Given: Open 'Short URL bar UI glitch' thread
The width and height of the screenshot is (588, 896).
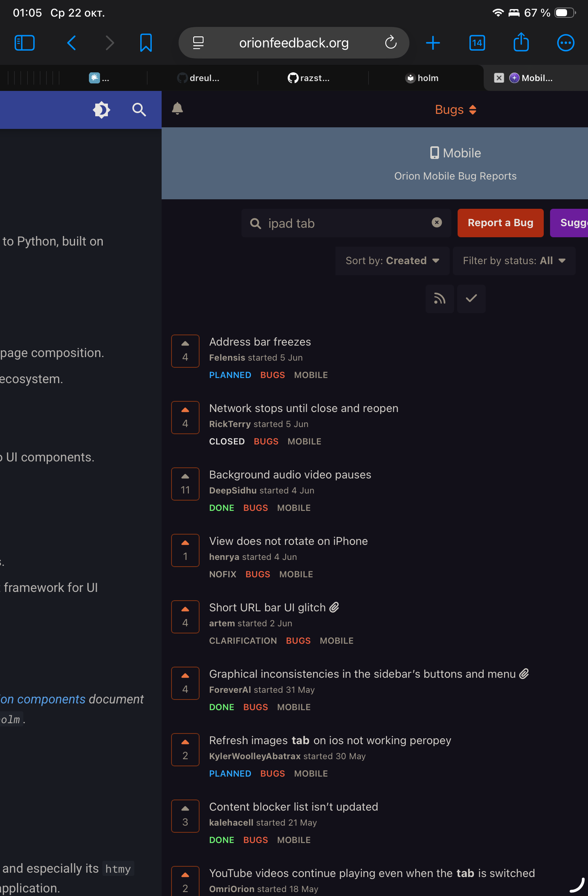Looking at the screenshot, I should click(x=267, y=607).
